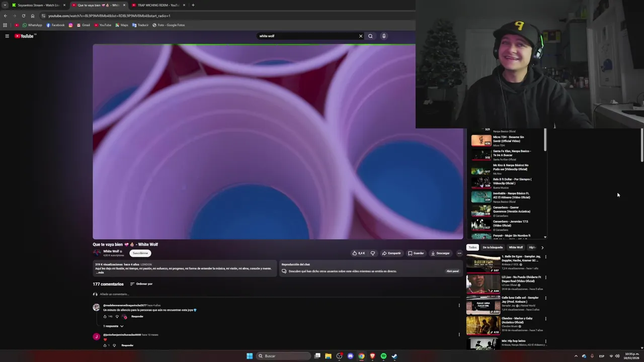The width and height of the screenshot is (644, 362).
Task: Clear the 'white wolf' search text
Action: [x=360, y=36]
